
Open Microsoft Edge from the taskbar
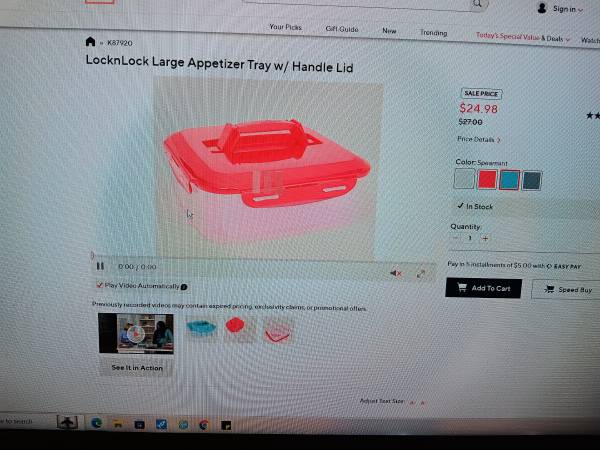96,423
